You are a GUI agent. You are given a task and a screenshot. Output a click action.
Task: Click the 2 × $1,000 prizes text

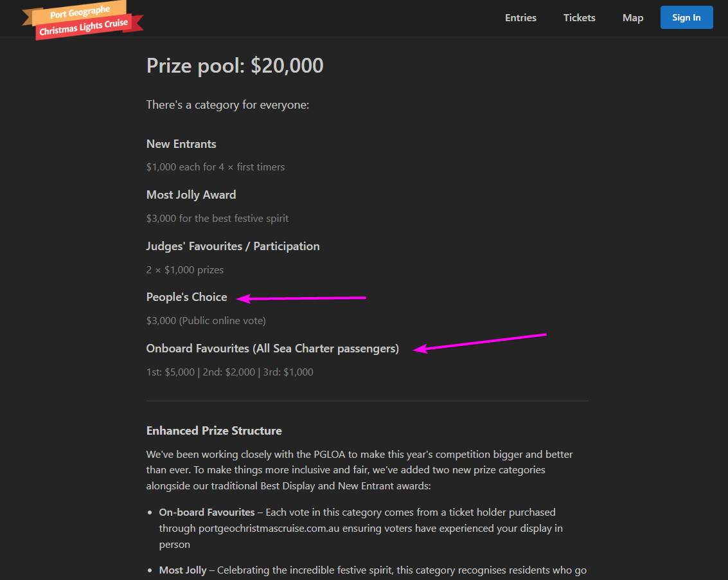click(185, 270)
